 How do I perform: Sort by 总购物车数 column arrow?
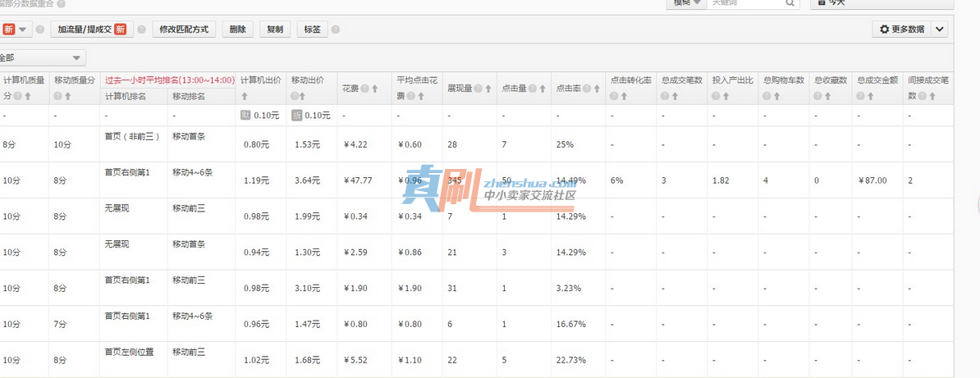777,96
